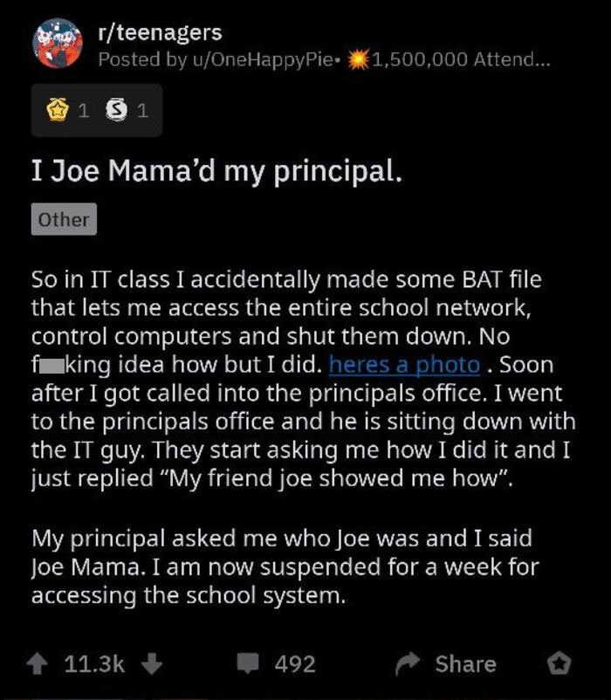Click the r/teenagers community avatar icon

[57, 41]
